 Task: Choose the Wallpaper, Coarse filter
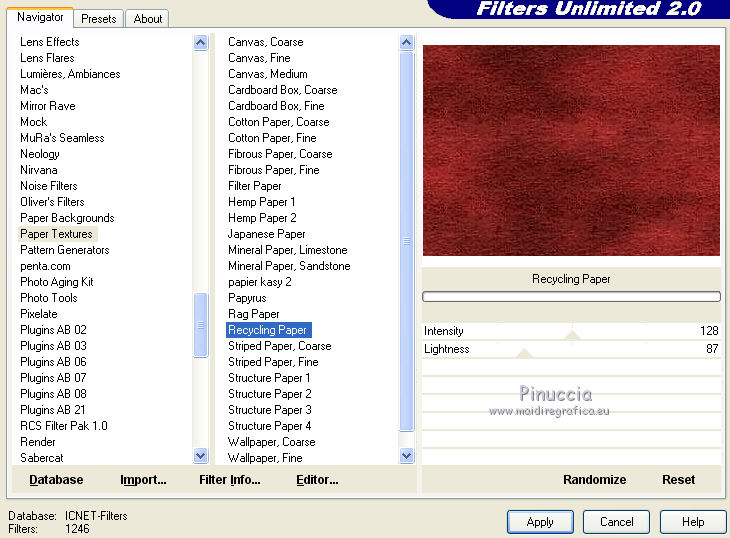coord(271,442)
